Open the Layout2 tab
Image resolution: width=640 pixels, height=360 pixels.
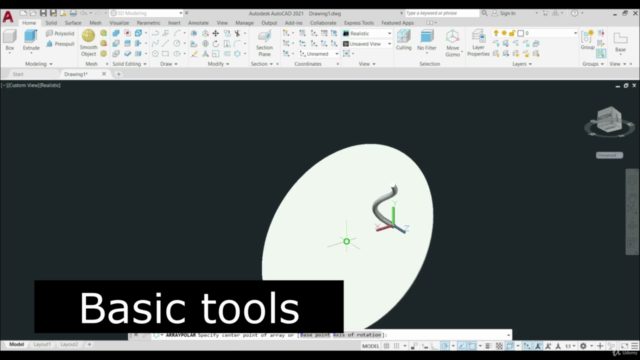69,344
